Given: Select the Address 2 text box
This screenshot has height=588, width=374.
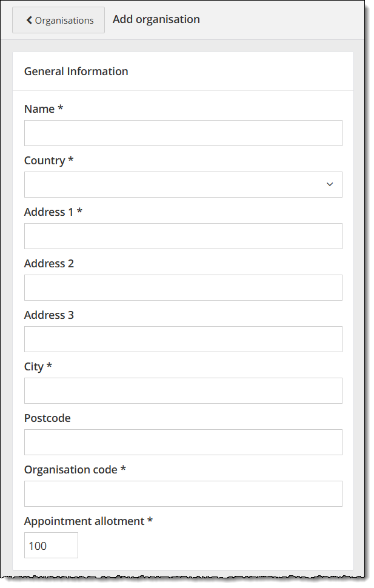Looking at the screenshot, I should point(183,287).
